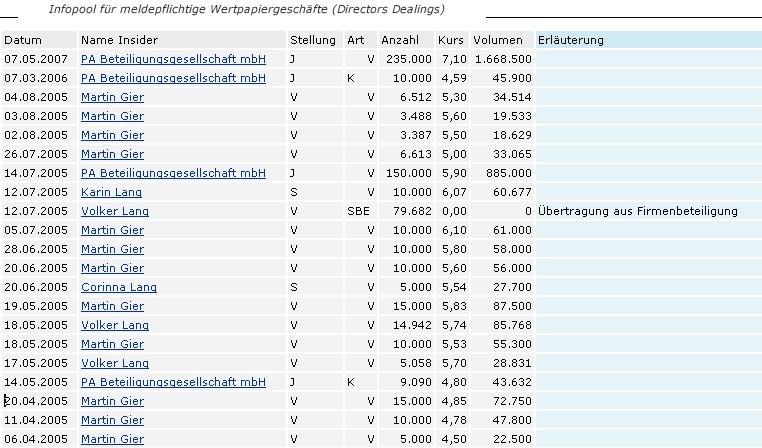This screenshot has height=448, width=762.
Task: Click Volker Lang link dated 17.05.2005
Action: point(114,363)
